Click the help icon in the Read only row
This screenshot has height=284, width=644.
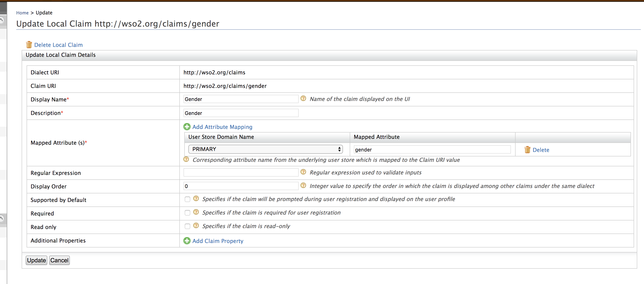(x=196, y=225)
